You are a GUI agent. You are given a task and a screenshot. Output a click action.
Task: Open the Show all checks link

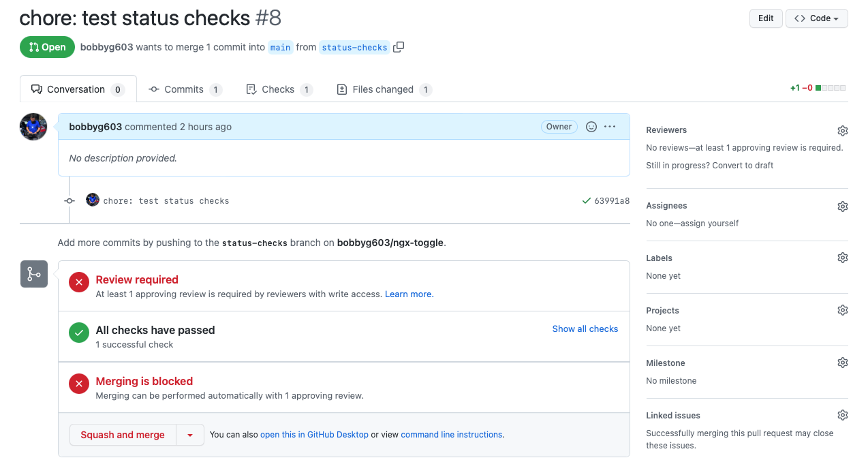point(585,328)
